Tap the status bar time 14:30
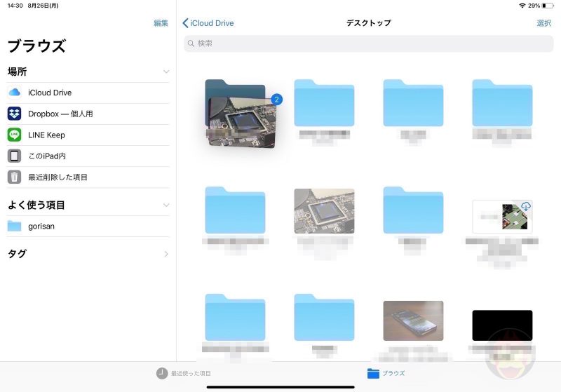This screenshot has height=392, width=561. click(x=15, y=6)
